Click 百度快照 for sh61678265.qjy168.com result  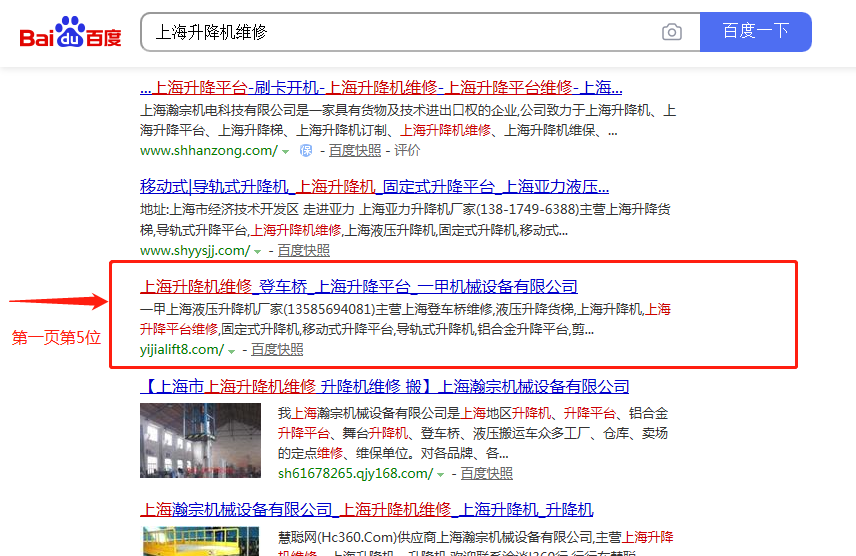[x=486, y=474]
